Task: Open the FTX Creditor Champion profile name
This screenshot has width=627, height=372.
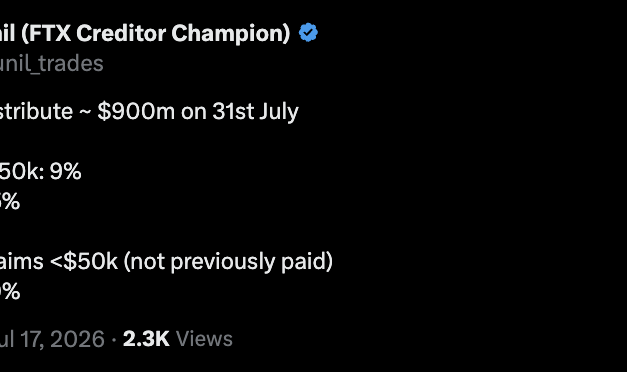Action: (145, 33)
